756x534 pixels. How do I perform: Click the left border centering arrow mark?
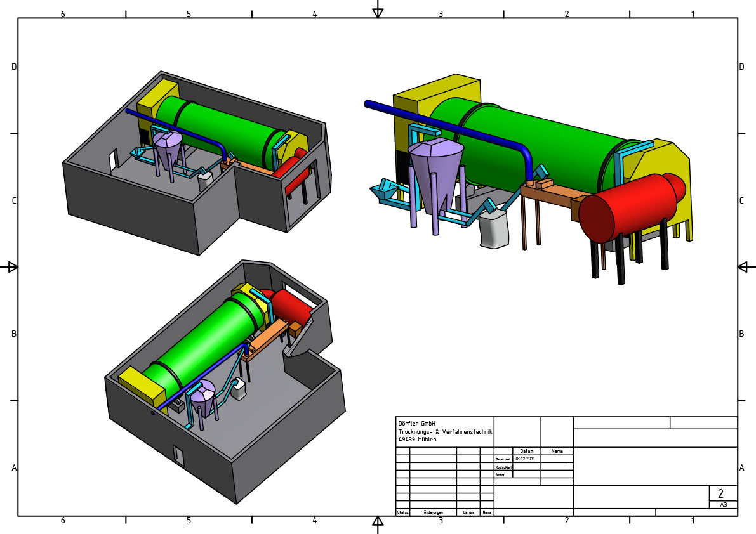point(11,267)
